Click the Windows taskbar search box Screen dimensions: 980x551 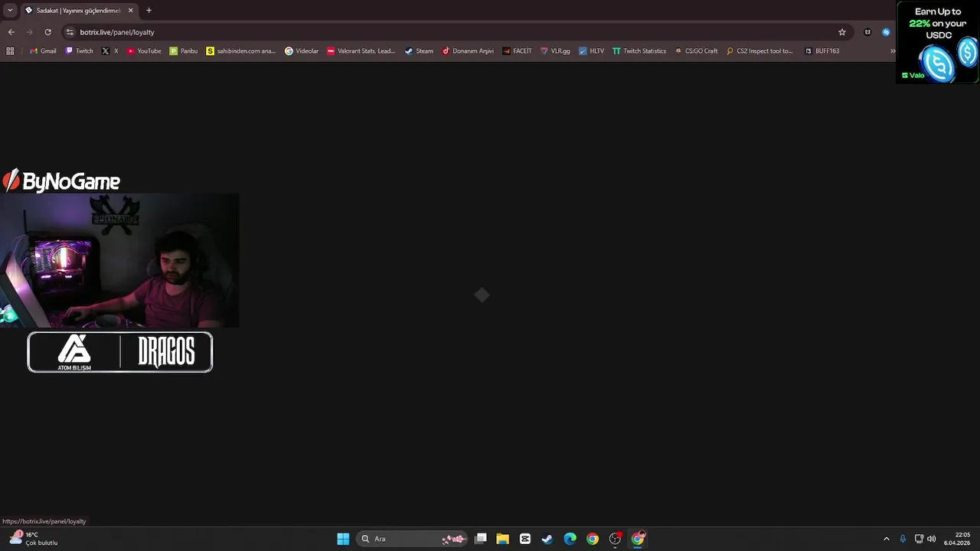[x=411, y=539]
